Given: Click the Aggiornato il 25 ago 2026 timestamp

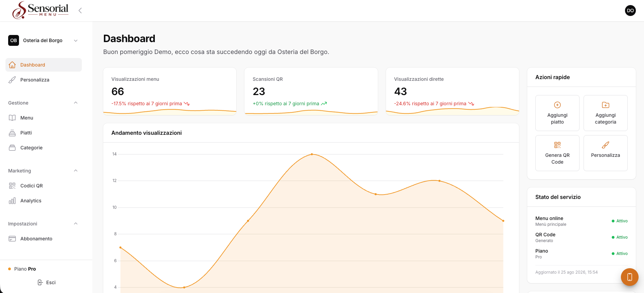Looking at the screenshot, I should (566, 272).
